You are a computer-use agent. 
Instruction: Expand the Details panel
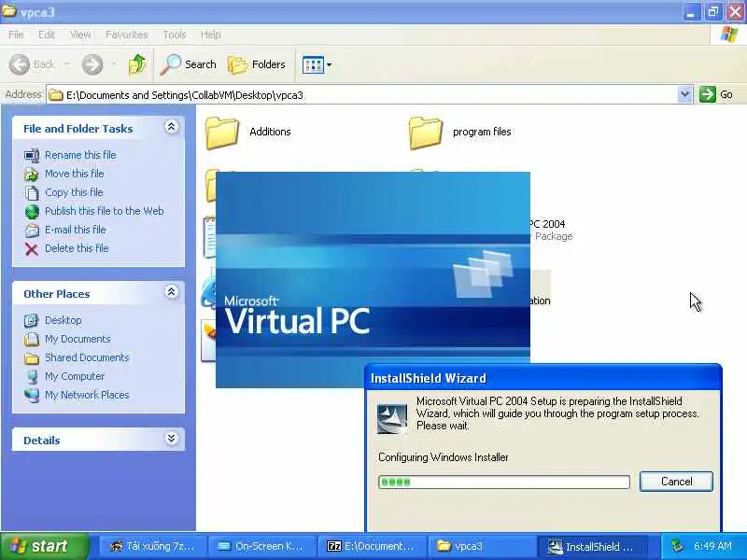172,439
